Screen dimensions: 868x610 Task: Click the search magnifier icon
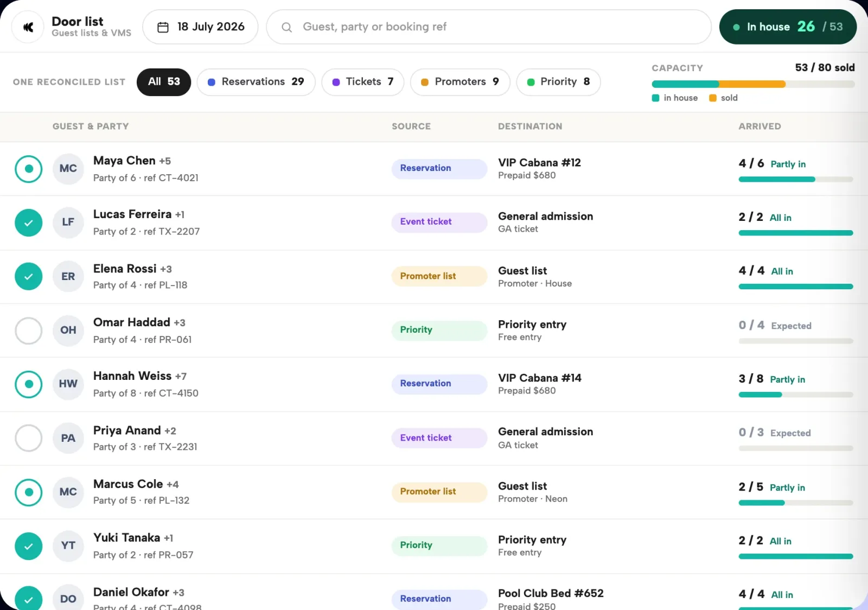(x=287, y=27)
